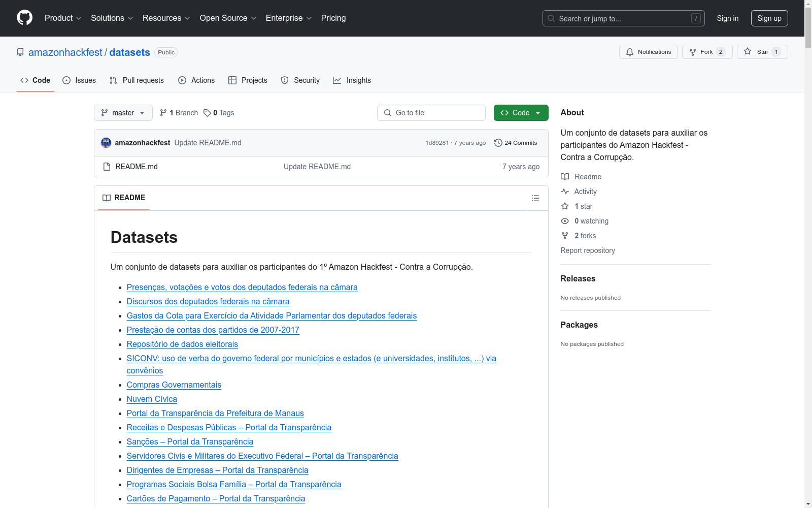
Task: Open the Prestação de contas dos partidos link
Action: pos(213,330)
